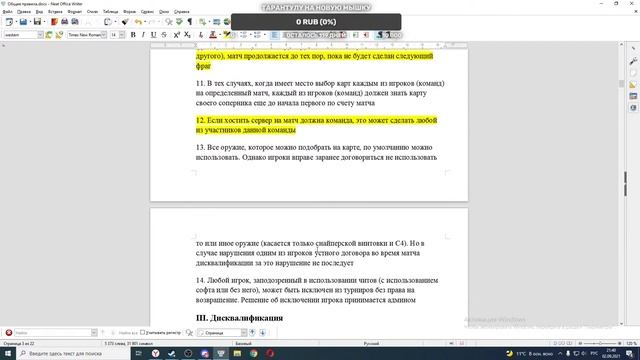
Task: Toggle Italic formatting
Action: tap(143, 35)
